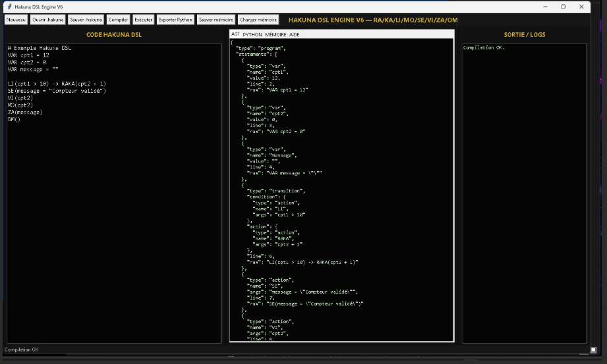This screenshot has height=364, width=607.
Task: Click the AST line '"name": "message"'
Action: pyautogui.click(x=272, y=155)
